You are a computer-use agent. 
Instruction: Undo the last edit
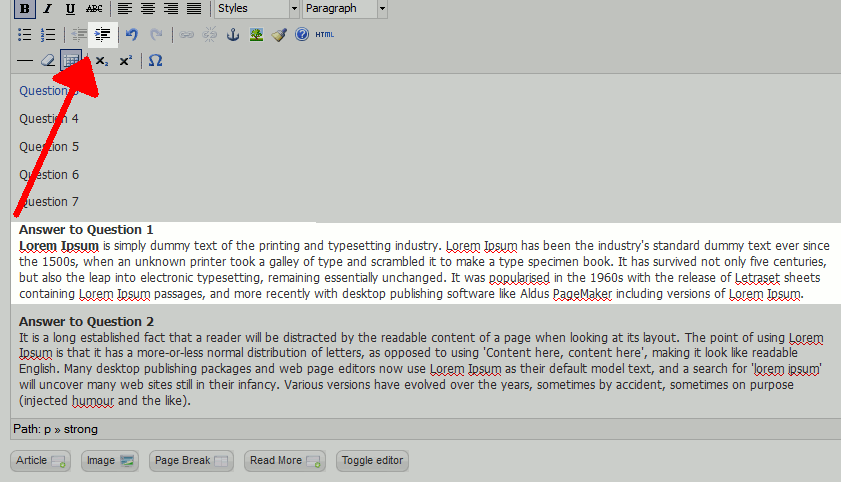point(132,34)
